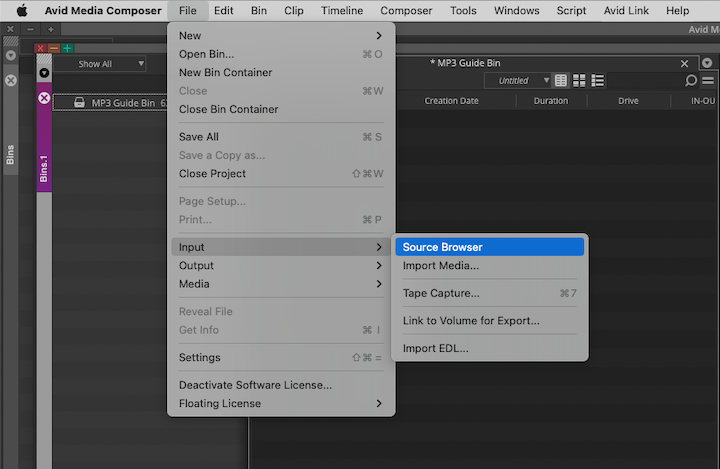Switch bin to text view icon
Viewport: 720px width, 469px height.
coord(561,81)
